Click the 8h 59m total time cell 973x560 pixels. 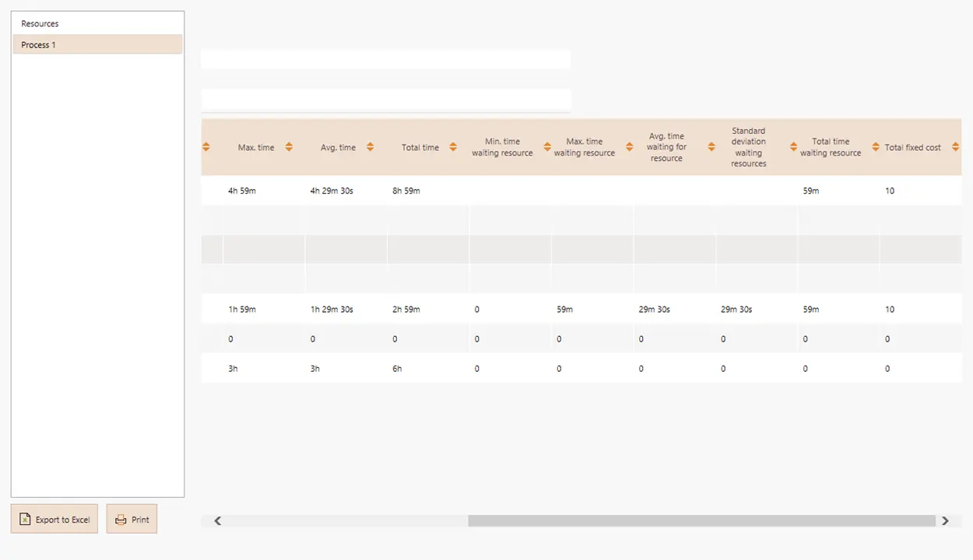point(406,191)
